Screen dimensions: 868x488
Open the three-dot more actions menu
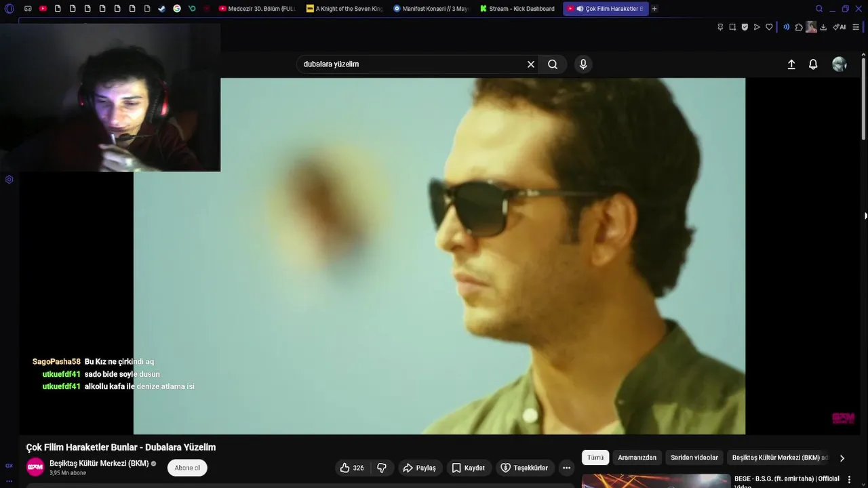(566, 468)
